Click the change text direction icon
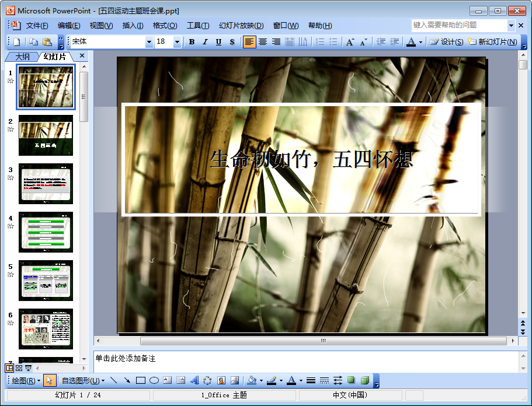Screen dimensions: 532x406 (302, 41)
